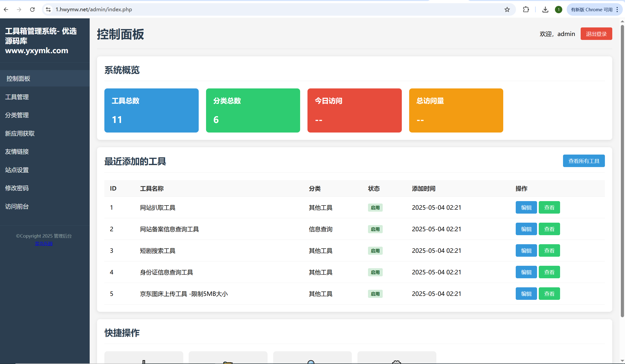View 网站扒取工具 row
This screenshot has width=625, height=364.
pyautogui.click(x=549, y=207)
